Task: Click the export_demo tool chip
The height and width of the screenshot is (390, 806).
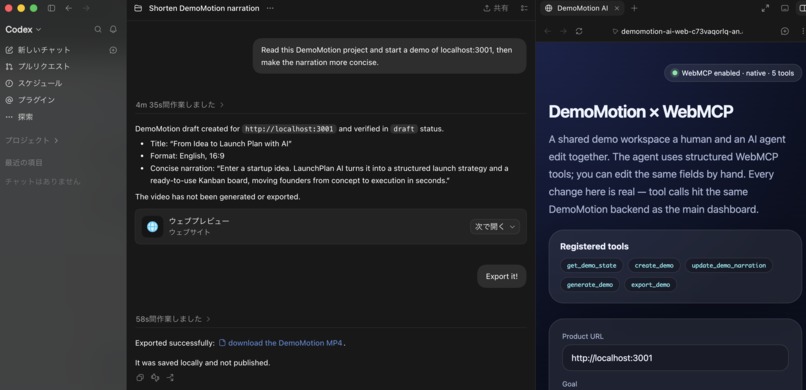Action: pyautogui.click(x=650, y=285)
